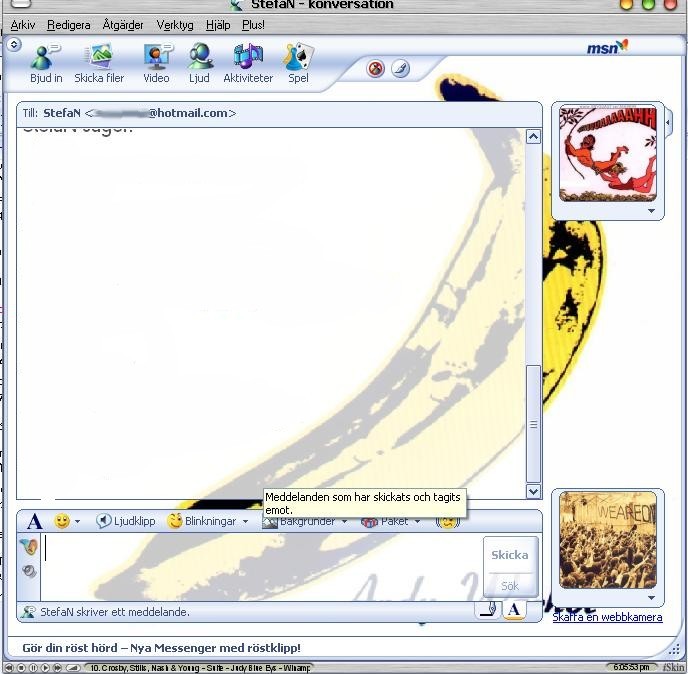Skip to next track in Winamp
This screenshot has width=688, height=674.
click(x=57, y=668)
